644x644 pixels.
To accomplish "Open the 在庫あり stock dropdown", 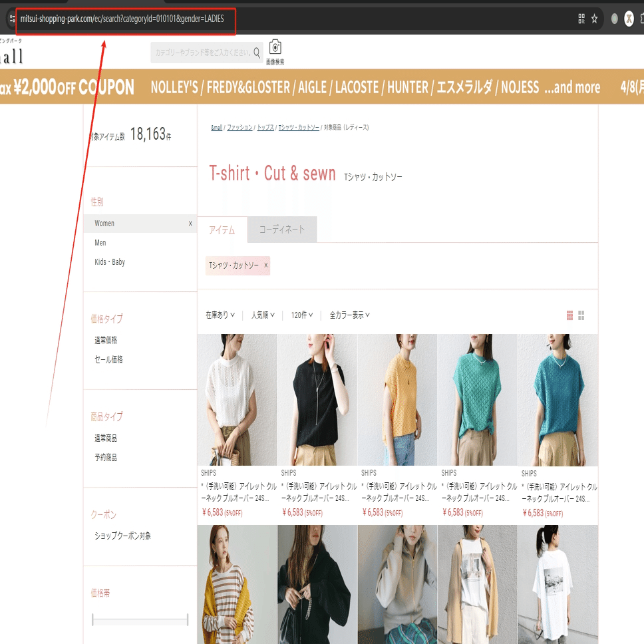I will [x=220, y=315].
